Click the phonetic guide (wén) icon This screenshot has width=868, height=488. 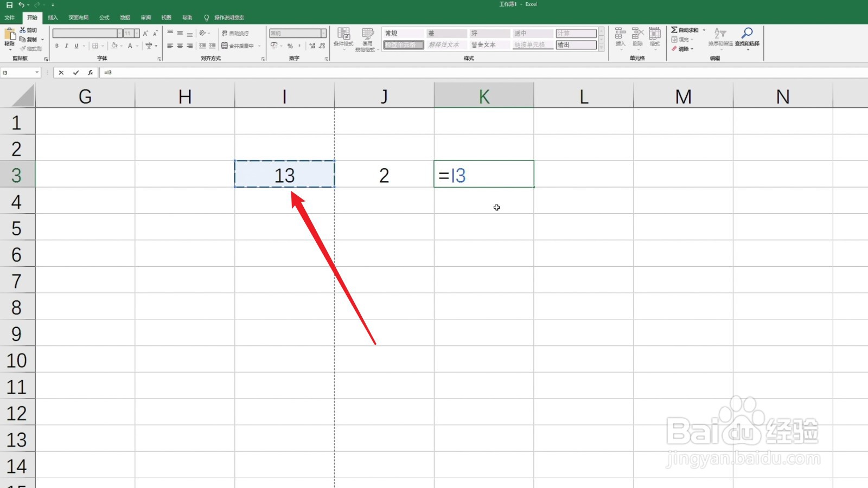[x=149, y=46]
